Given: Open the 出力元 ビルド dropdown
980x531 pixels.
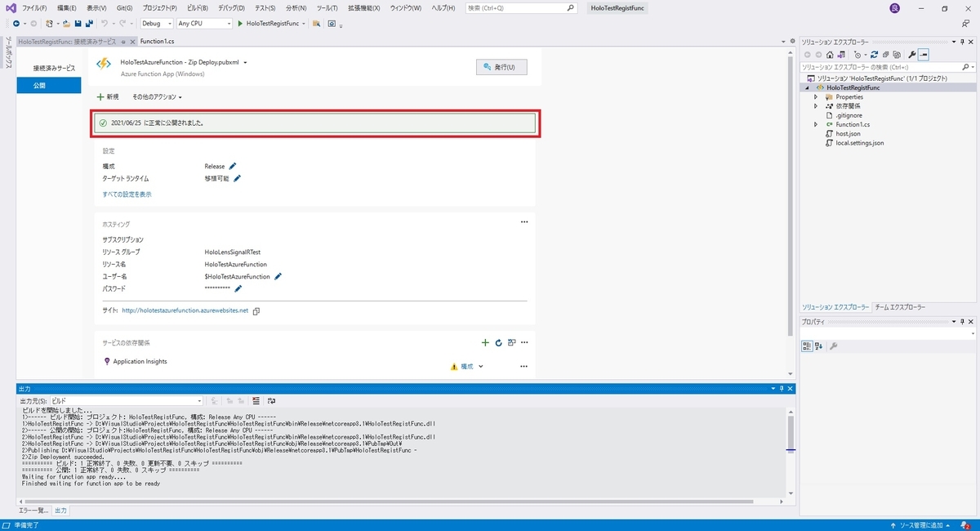Looking at the screenshot, I should click(127, 401).
